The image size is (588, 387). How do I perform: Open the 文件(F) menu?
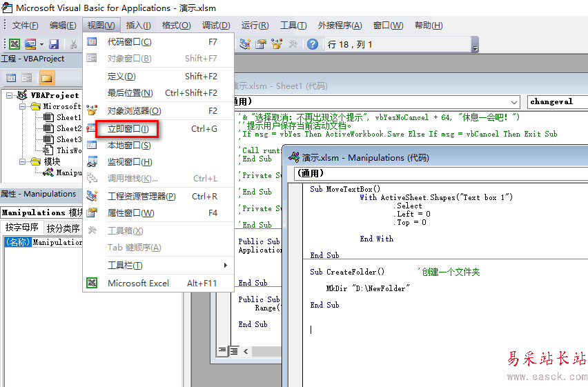(25, 25)
